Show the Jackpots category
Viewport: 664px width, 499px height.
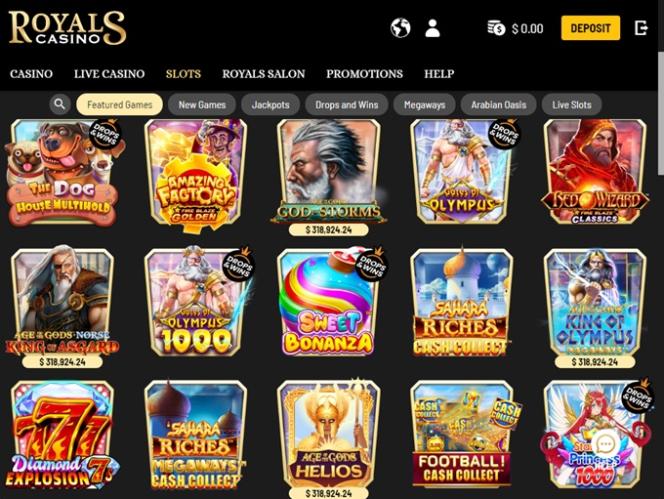pyautogui.click(x=271, y=105)
